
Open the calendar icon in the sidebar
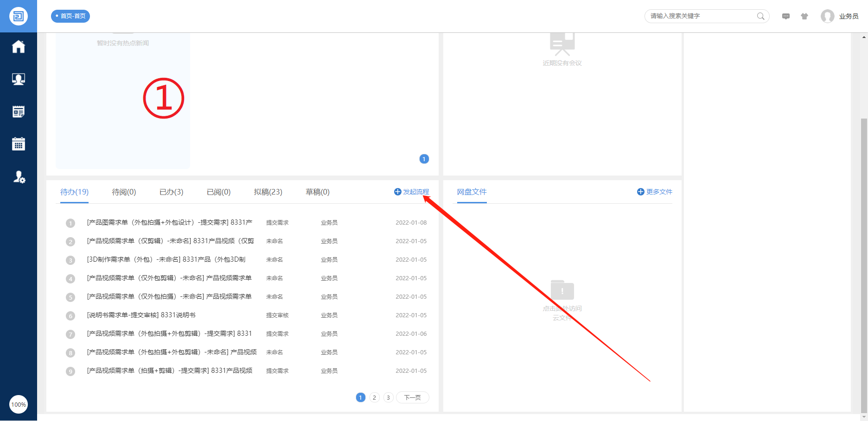pyautogui.click(x=19, y=144)
